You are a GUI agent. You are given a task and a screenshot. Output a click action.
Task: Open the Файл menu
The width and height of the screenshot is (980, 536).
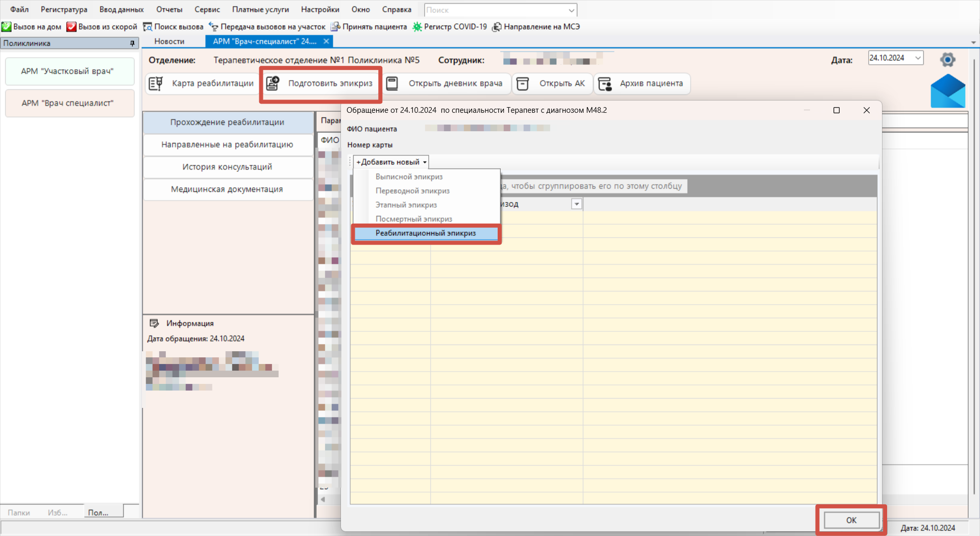coord(19,9)
